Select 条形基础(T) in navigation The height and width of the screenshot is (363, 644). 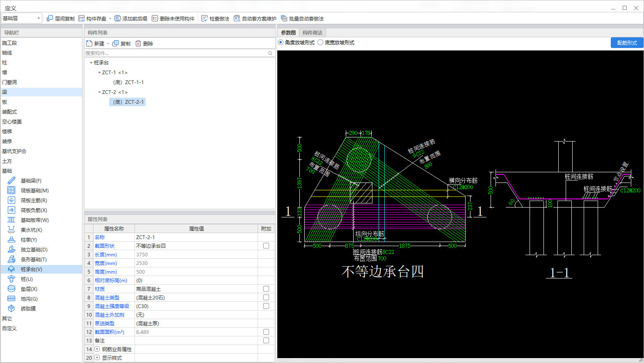[x=34, y=259]
